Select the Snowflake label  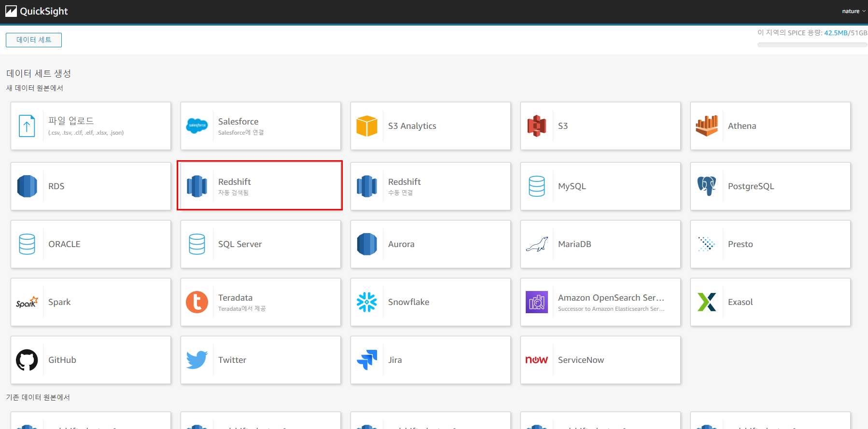pyautogui.click(x=409, y=302)
